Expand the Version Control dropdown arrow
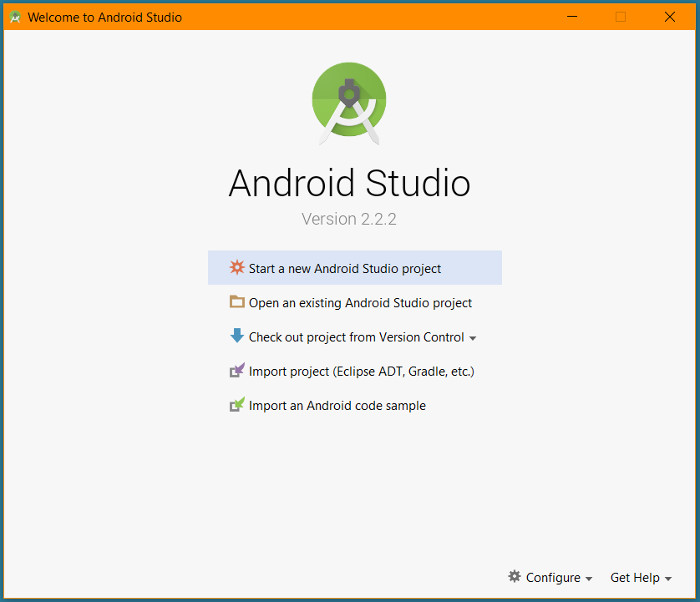Image resolution: width=700 pixels, height=602 pixels. point(473,339)
